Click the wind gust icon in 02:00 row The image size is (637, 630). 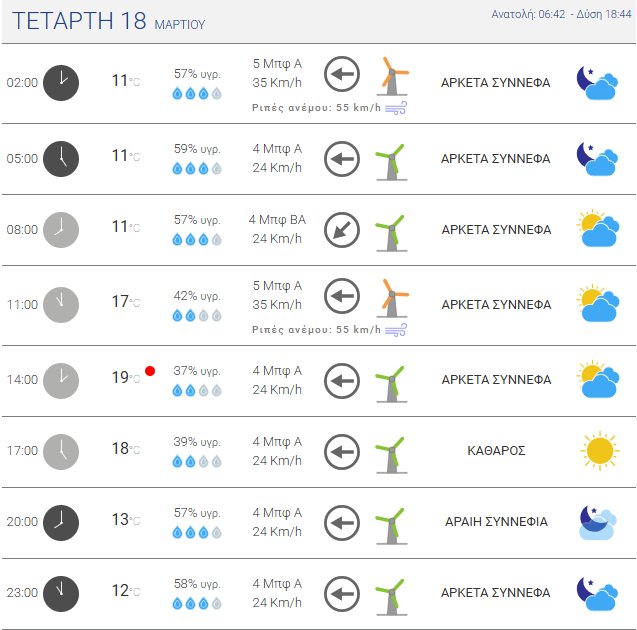coord(396,107)
